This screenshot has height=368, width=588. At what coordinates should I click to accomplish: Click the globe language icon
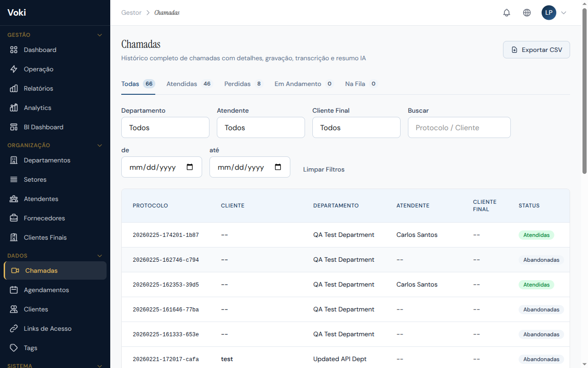coord(527,13)
